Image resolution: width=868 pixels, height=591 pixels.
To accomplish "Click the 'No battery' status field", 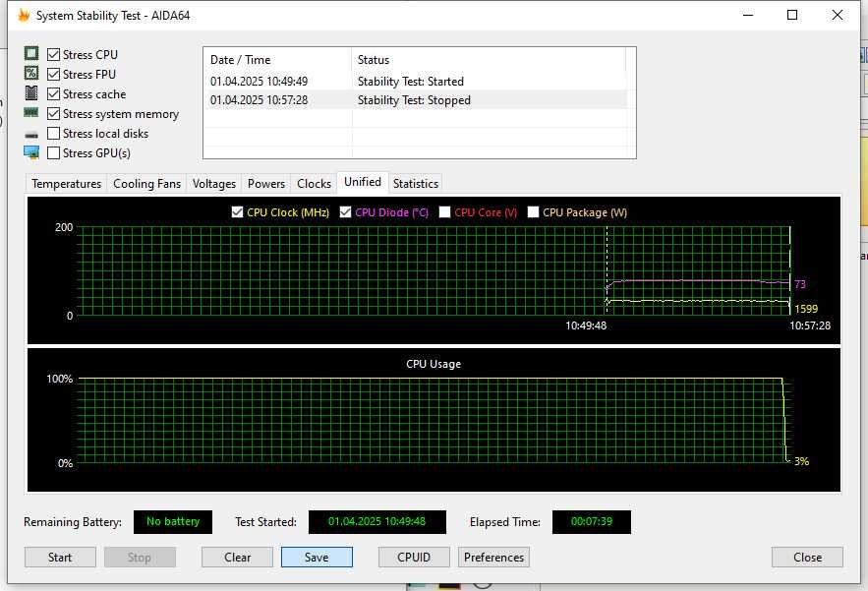I will click(173, 522).
